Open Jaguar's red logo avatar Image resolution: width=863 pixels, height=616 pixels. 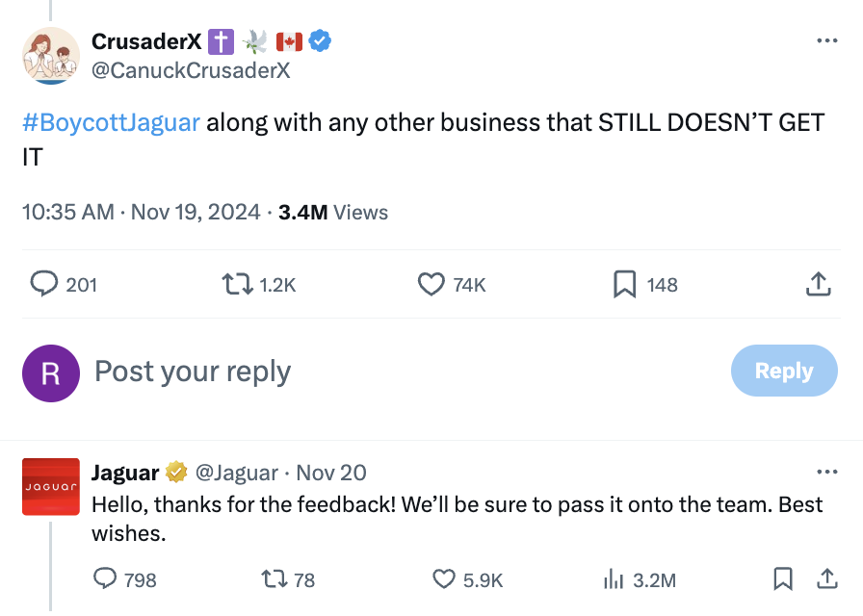pos(50,487)
